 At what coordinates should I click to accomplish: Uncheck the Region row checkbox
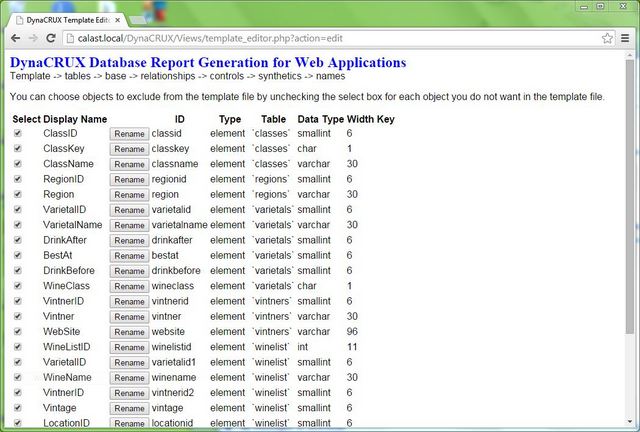(x=18, y=194)
